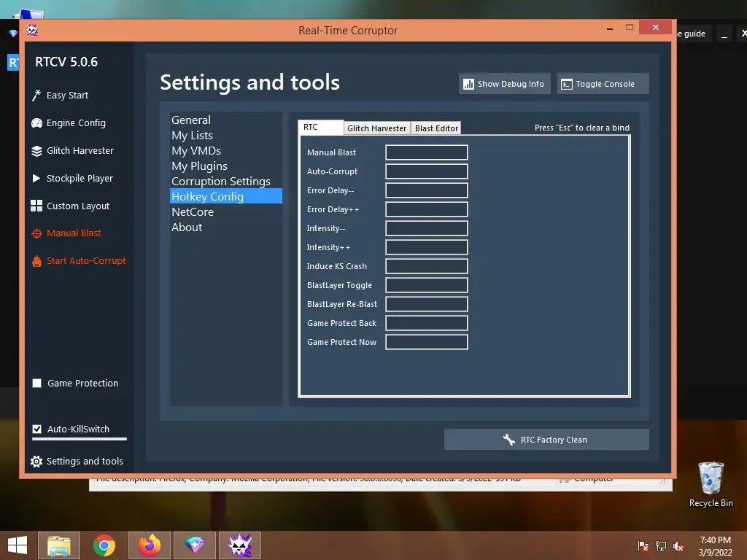
Task: Click muted volume tray icon
Action: (678, 546)
